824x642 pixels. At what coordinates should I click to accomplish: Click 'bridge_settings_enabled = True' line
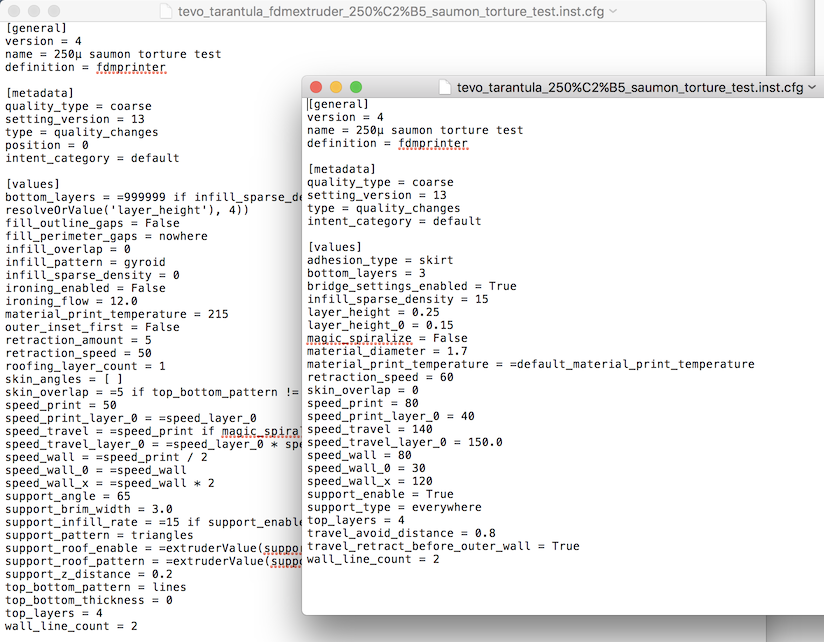[411, 286]
